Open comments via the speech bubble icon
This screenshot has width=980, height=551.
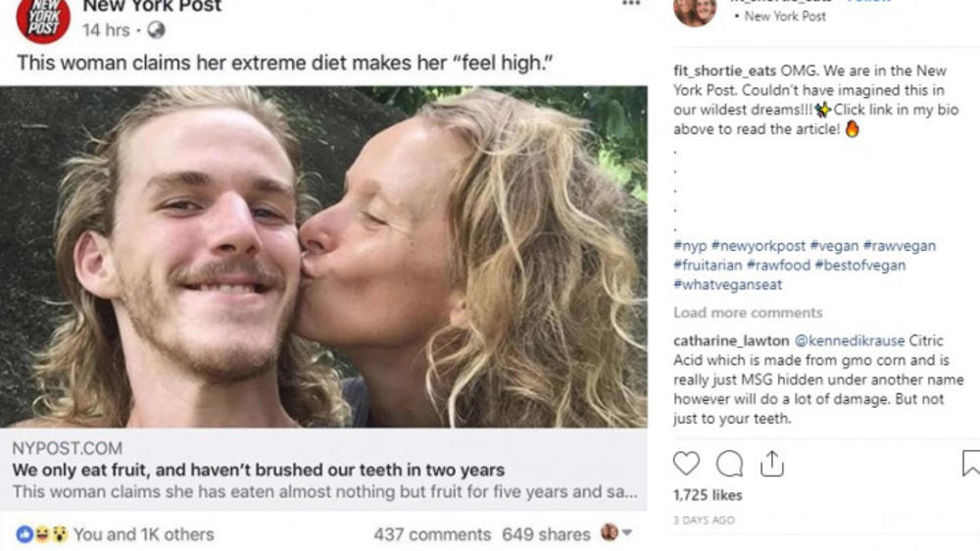point(729,463)
